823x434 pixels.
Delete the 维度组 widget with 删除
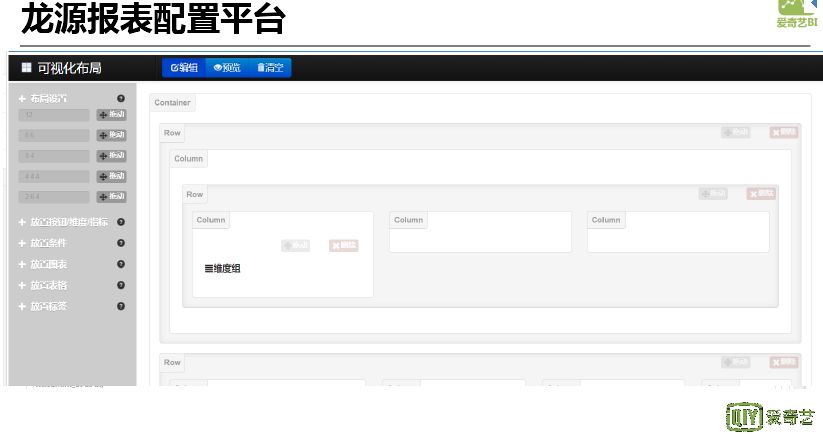coord(344,245)
